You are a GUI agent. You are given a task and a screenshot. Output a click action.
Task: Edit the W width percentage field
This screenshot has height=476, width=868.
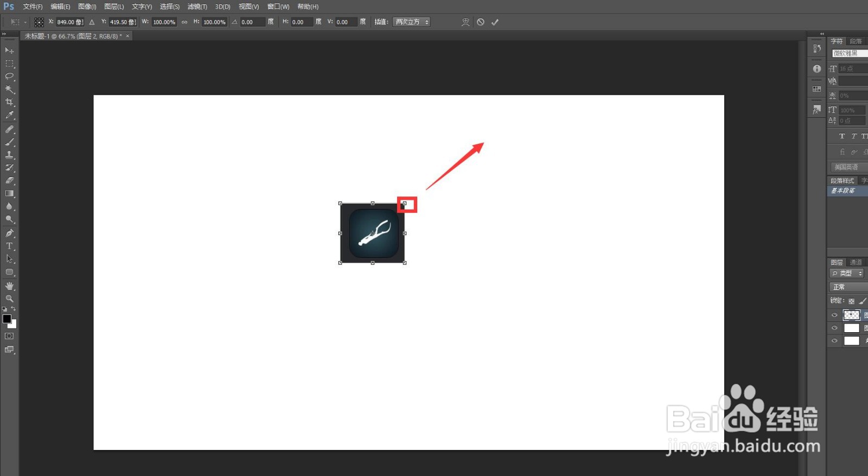click(164, 22)
